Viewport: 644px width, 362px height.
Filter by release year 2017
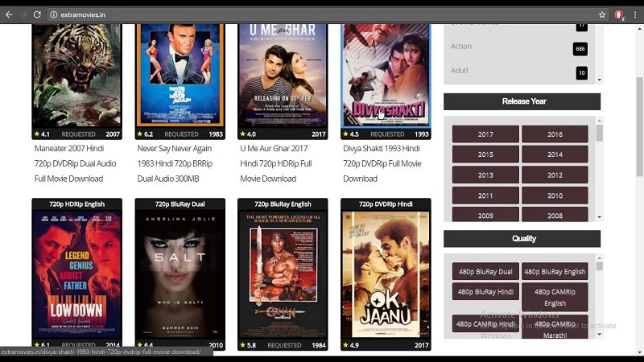point(485,134)
